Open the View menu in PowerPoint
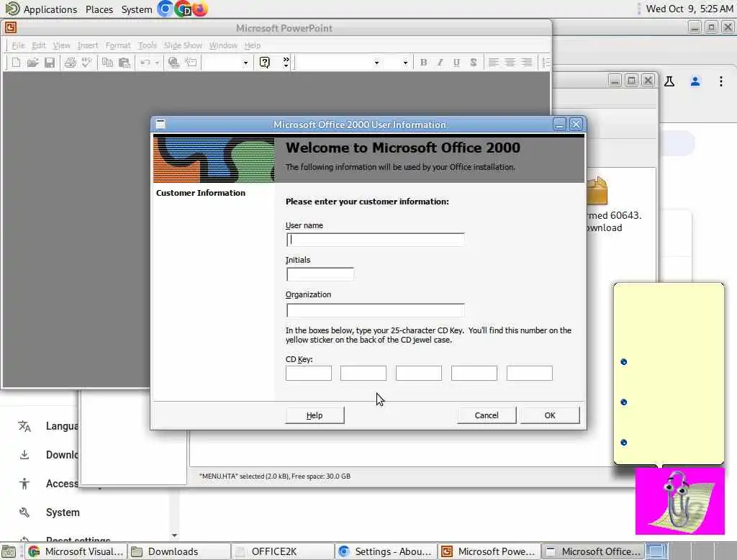The image size is (737, 560). 61,45
